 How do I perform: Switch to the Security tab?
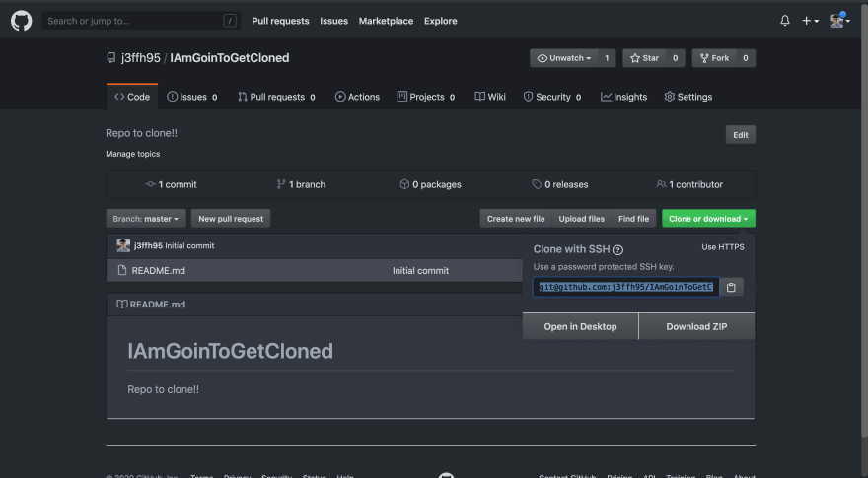(552, 97)
